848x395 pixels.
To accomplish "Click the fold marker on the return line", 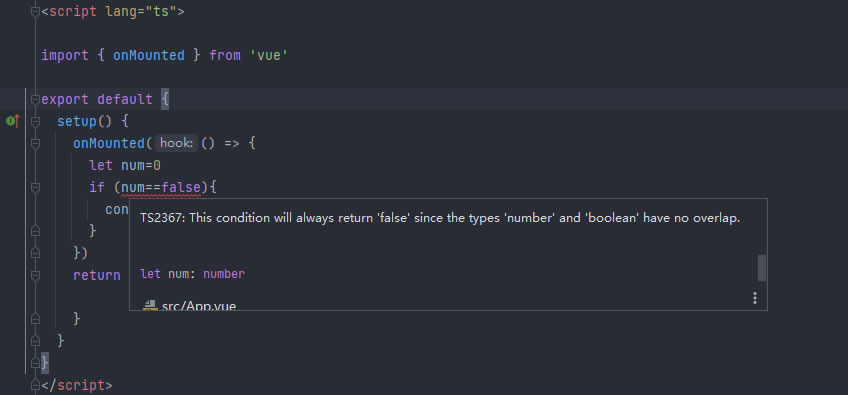I will (x=35, y=275).
